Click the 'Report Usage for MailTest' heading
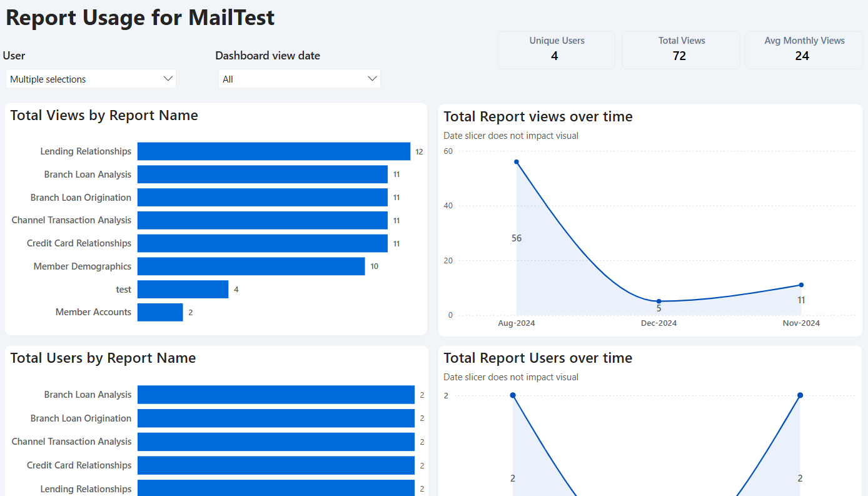Viewport: 868px width, 496px height. 140,17
